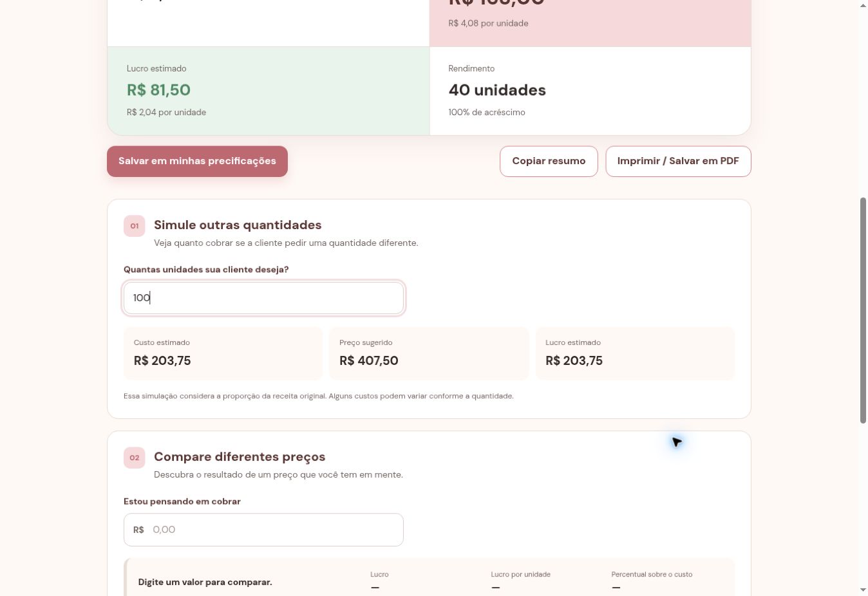
Task: Click Salvar em minhas precificações button
Action: pos(197,161)
